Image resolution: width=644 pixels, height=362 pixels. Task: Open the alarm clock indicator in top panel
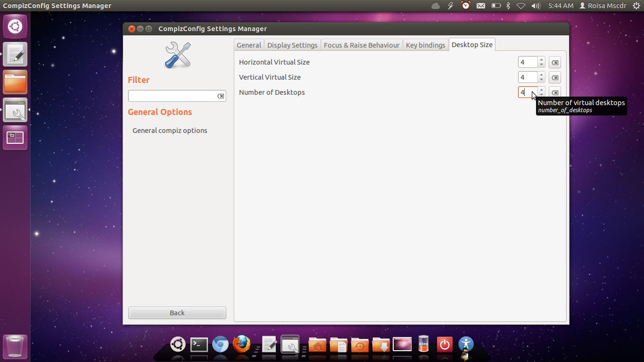point(466,6)
